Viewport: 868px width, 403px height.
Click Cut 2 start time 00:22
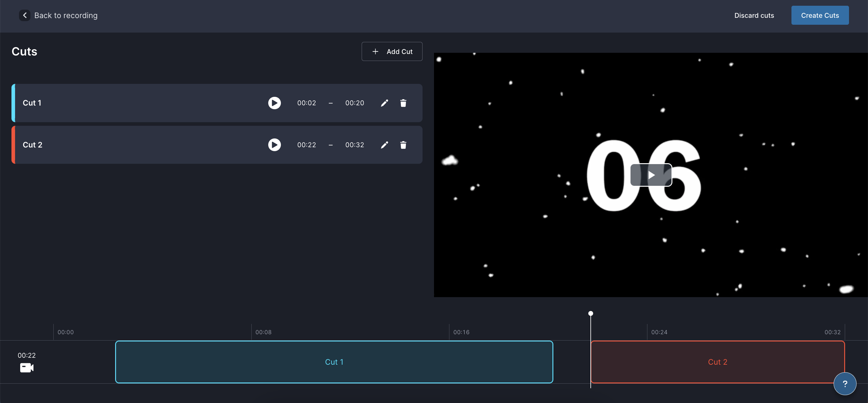tap(306, 145)
